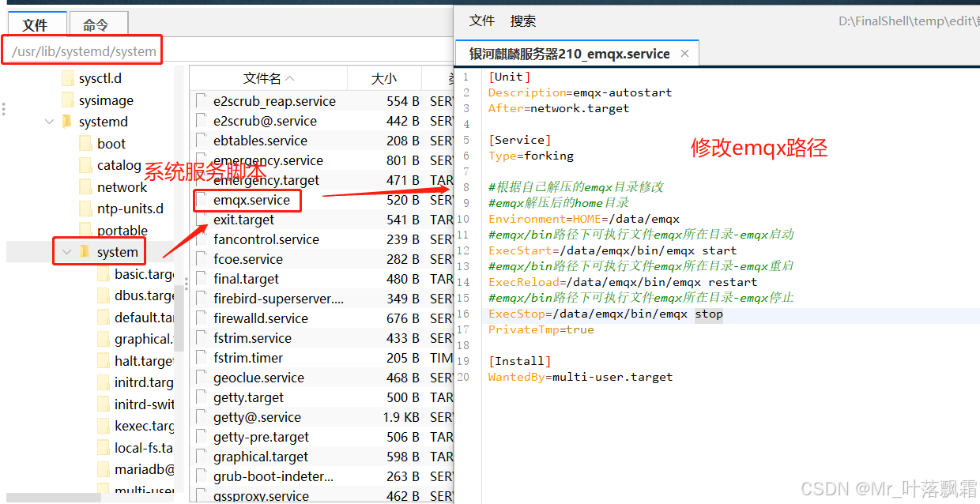Click the file icon beside fstrim.timer
Viewport: 980px width, 504px height.
pos(203,357)
